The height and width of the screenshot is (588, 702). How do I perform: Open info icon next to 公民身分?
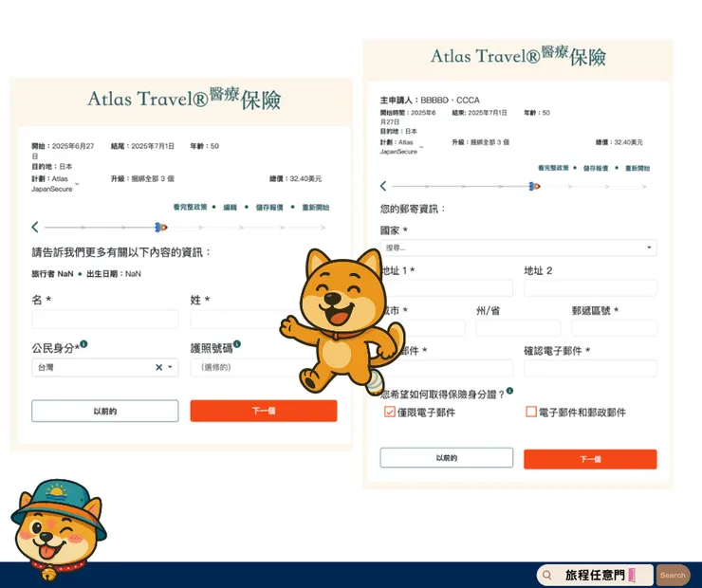(83, 344)
